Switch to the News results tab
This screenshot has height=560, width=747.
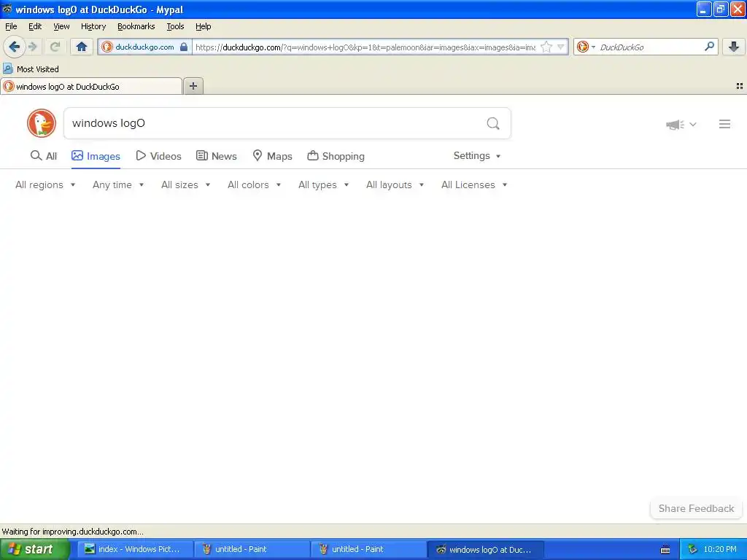216,156
